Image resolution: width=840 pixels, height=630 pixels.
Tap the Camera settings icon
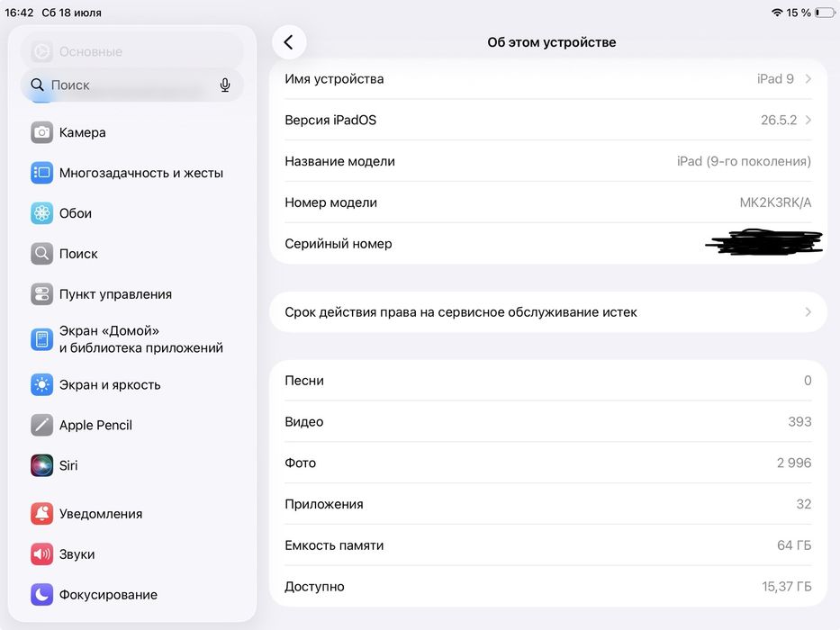point(41,132)
